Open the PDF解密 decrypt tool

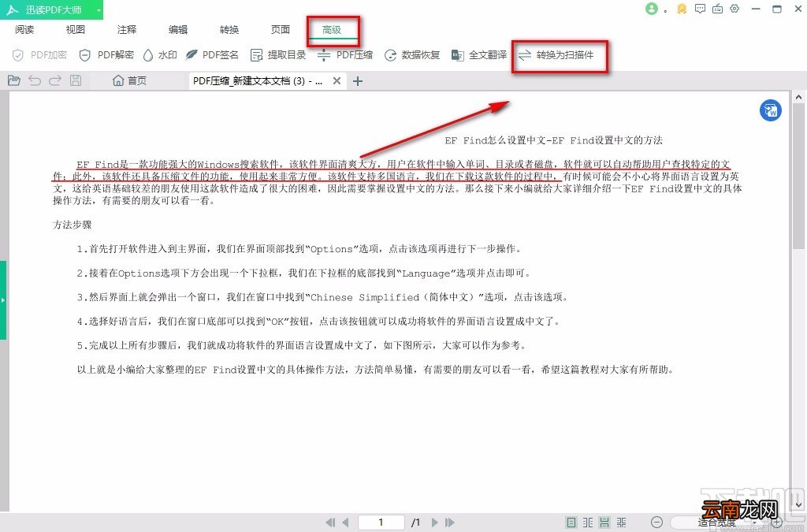click(x=106, y=54)
